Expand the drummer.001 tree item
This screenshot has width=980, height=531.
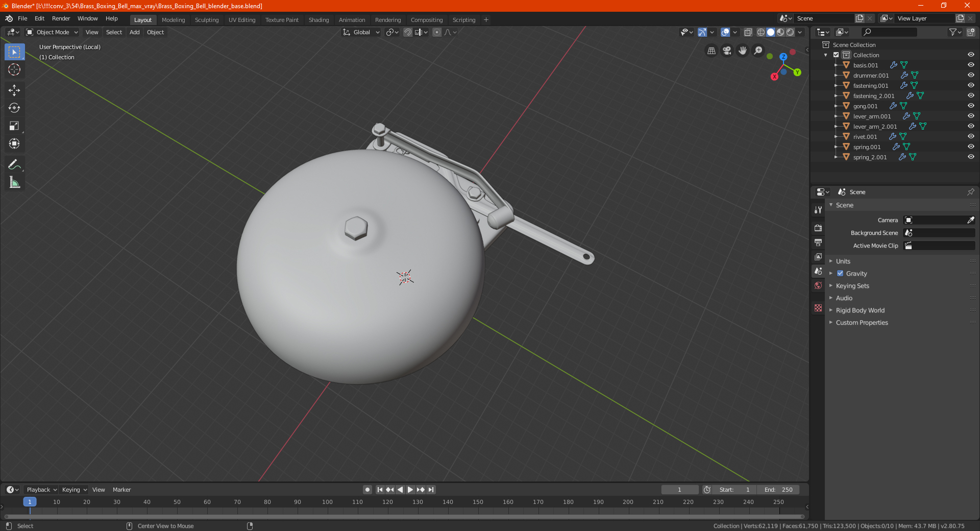(836, 76)
